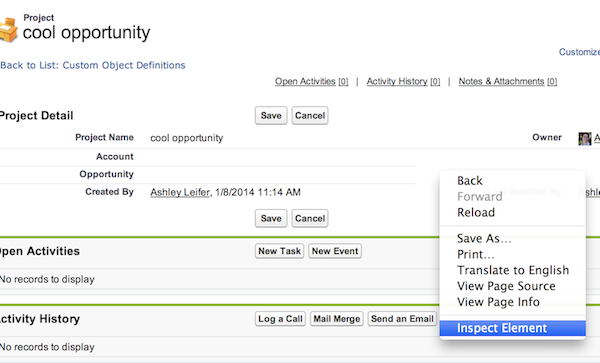Image resolution: width=600 pixels, height=363 pixels.
Task: Choose Translate to English option
Action: coord(513,270)
